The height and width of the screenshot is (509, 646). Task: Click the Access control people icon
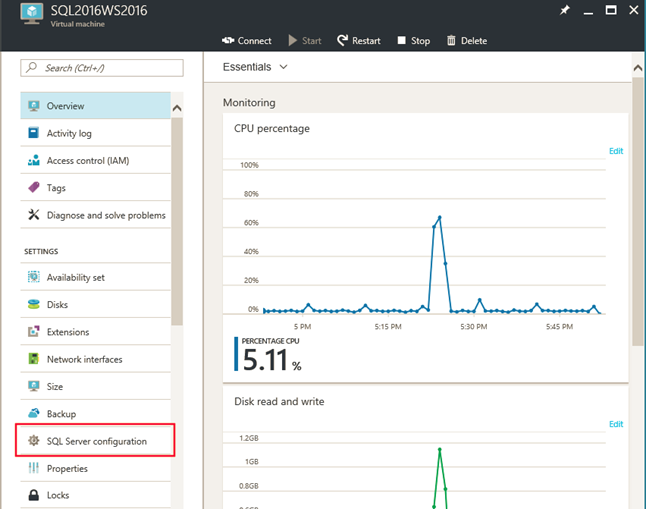[34, 160]
